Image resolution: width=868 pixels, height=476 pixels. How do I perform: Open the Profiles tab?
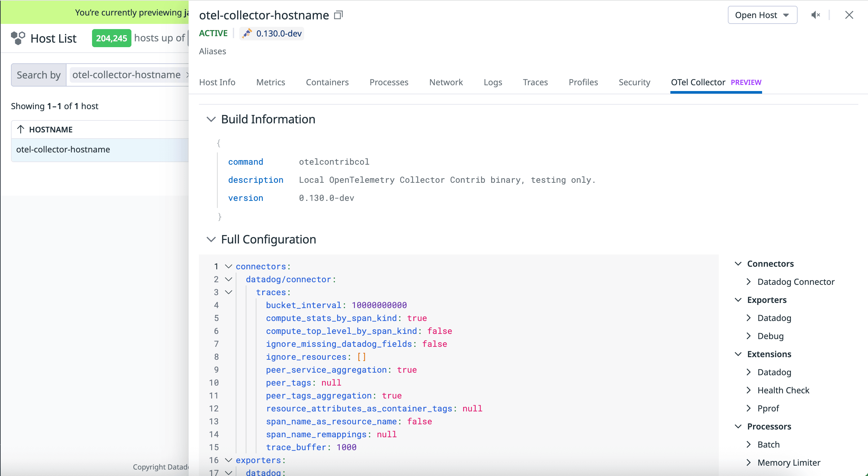coord(583,82)
